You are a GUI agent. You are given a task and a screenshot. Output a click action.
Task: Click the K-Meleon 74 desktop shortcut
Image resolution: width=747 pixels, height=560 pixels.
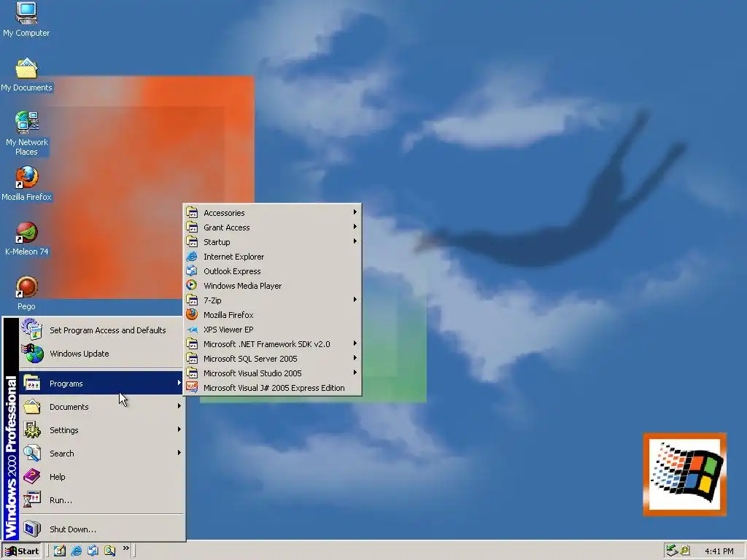[x=27, y=238]
